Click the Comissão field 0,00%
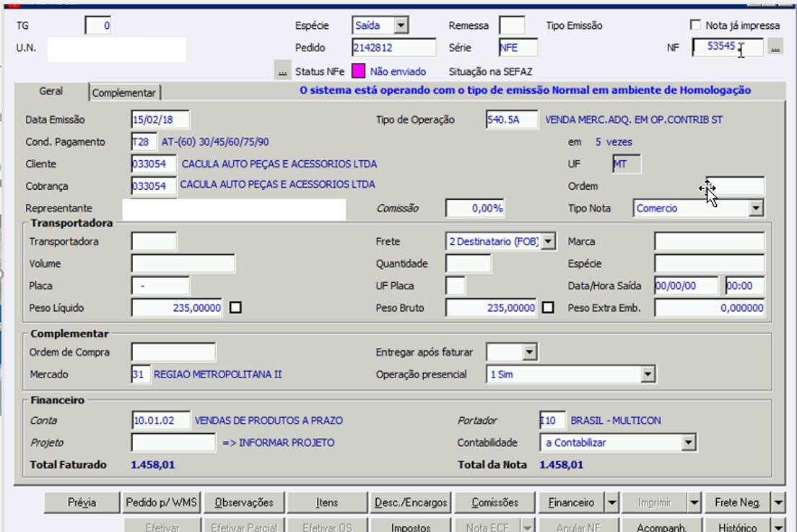 pyautogui.click(x=475, y=209)
